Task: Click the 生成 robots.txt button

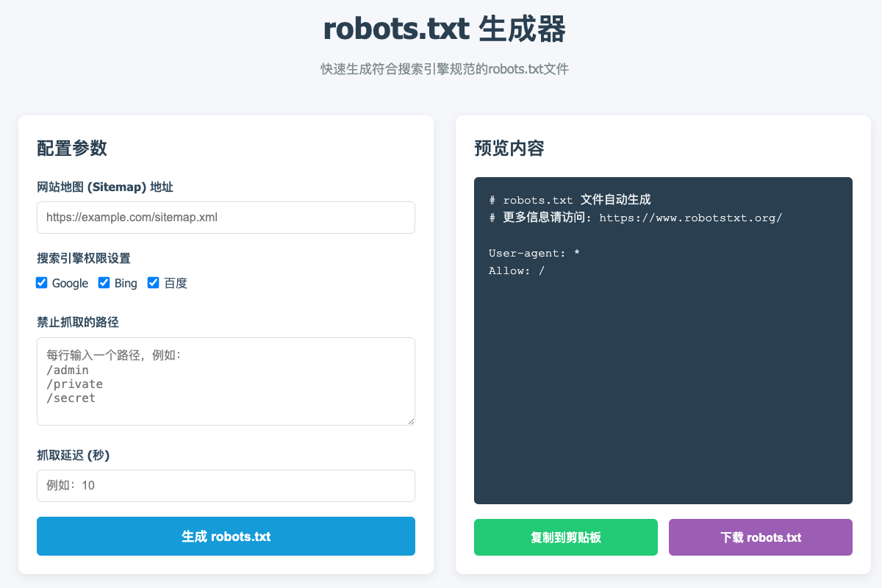Action: coord(226,537)
